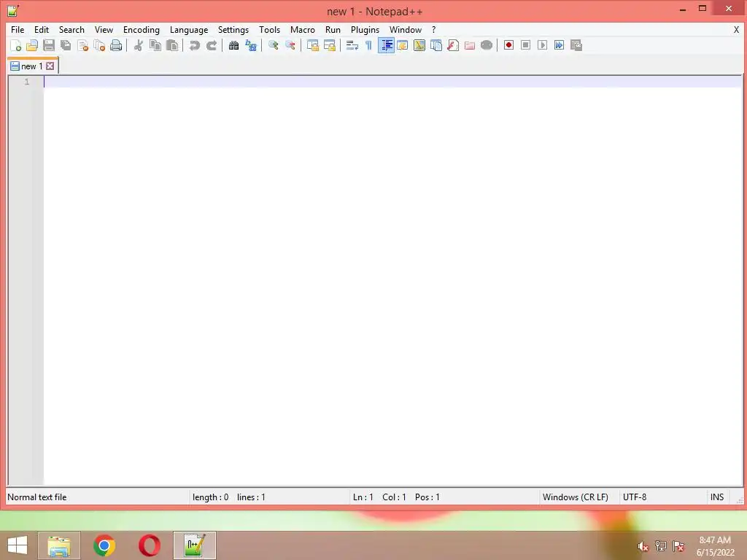Launch Google Chrome from the taskbar

104,545
